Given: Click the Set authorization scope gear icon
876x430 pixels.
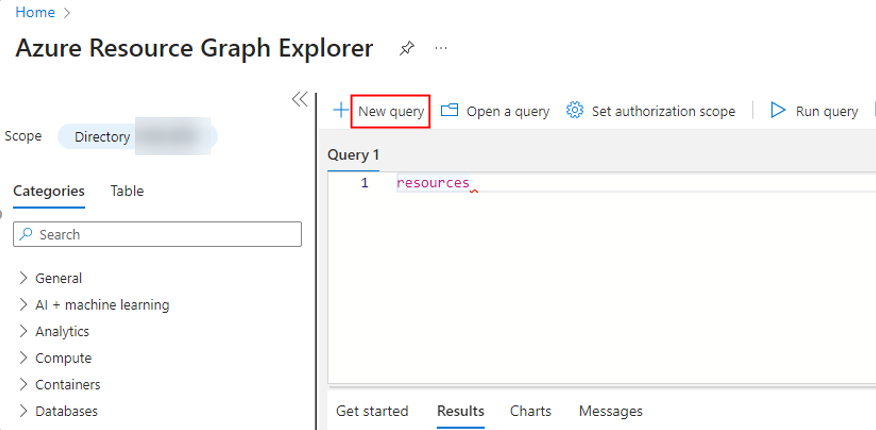Looking at the screenshot, I should (574, 111).
